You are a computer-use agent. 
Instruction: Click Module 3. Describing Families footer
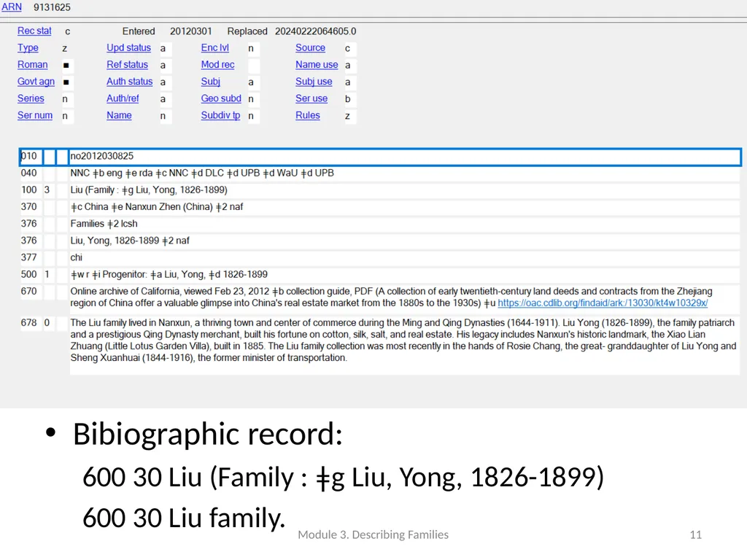tap(373, 534)
